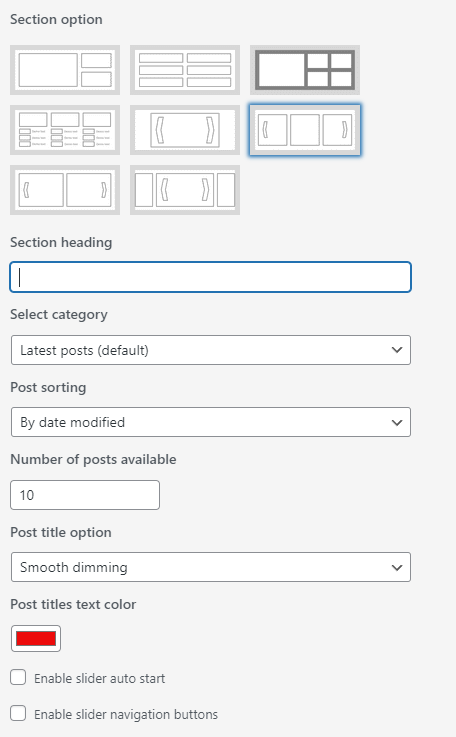Viewport: 456px width, 737px height.
Task: Open the Select category dropdown
Action: 211,350
